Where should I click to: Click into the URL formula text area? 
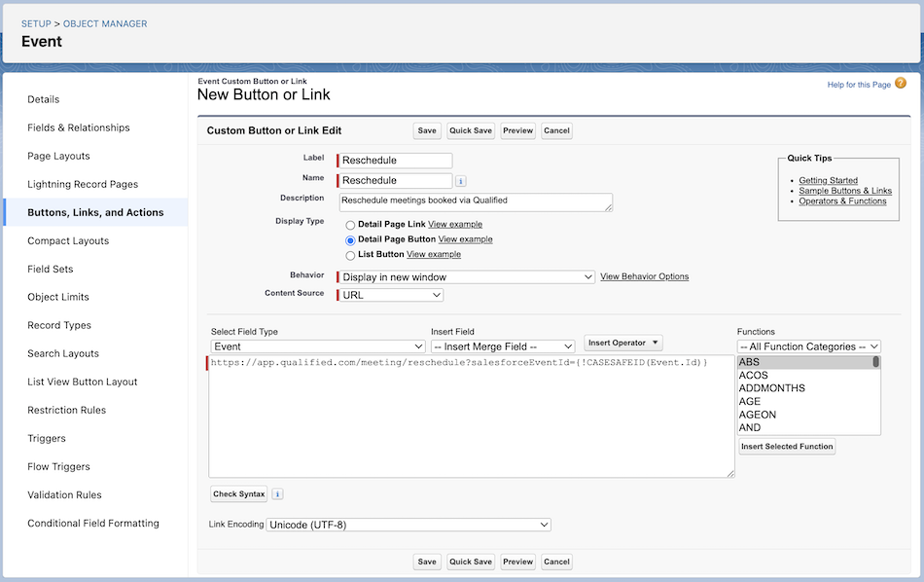[471, 417]
